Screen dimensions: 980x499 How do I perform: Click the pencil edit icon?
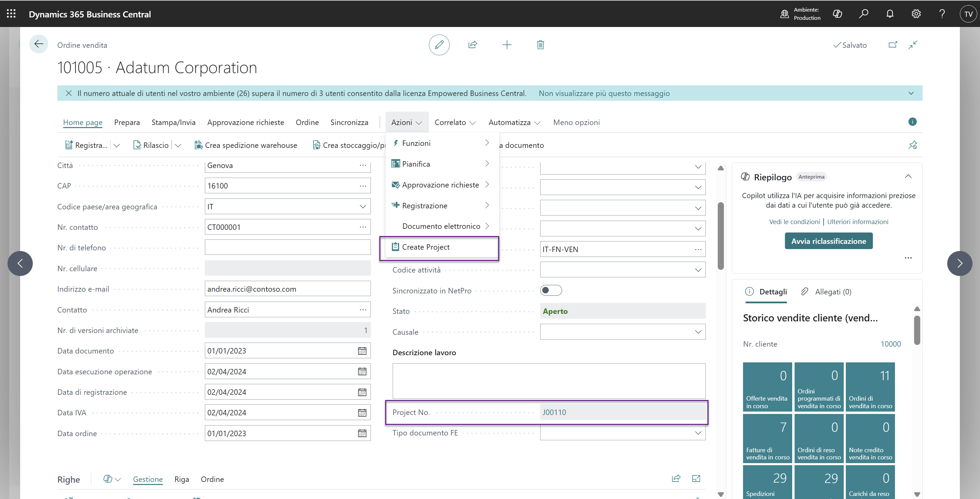pos(439,45)
